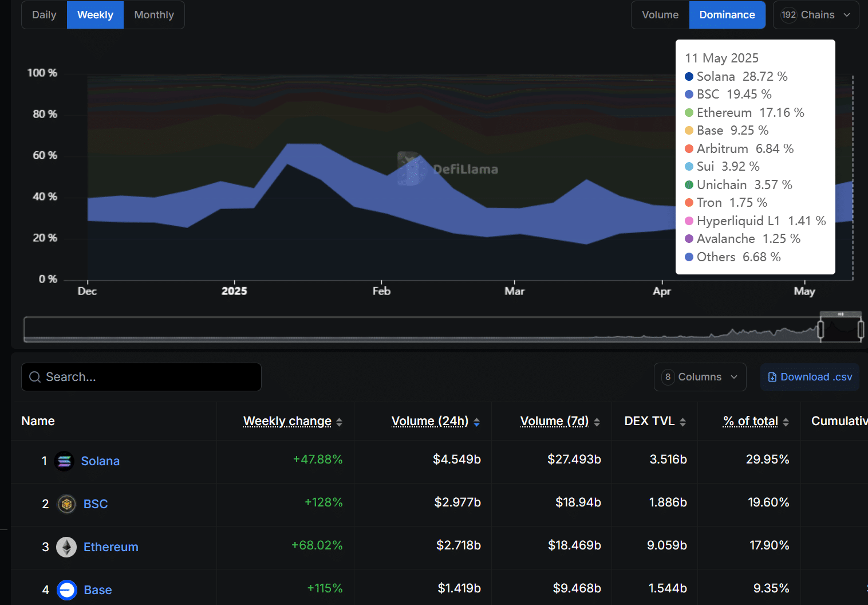Click the Solana $27.493b 7d volume
Screen dimensions: 868x605
coord(574,459)
